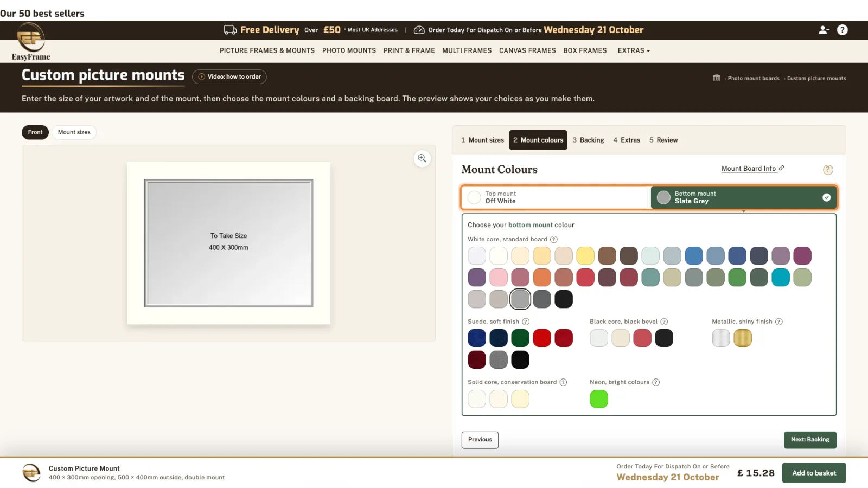Choose the gold metallic swatch
868x488 pixels.
(x=743, y=338)
